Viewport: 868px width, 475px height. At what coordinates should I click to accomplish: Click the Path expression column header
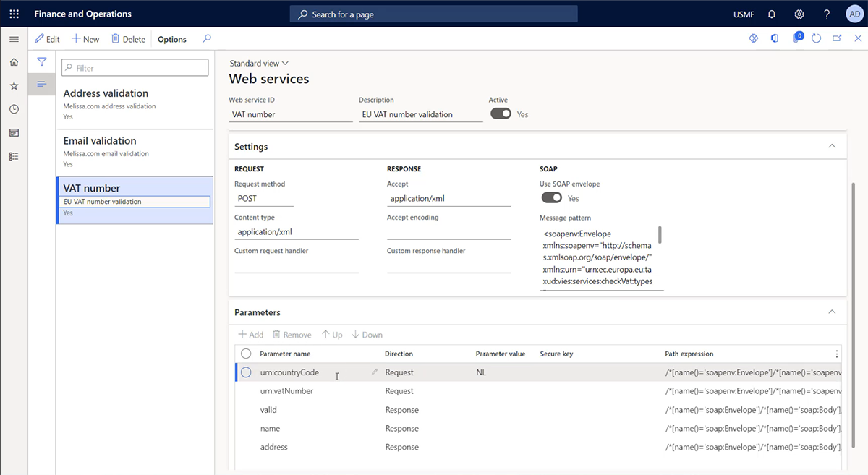(x=689, y=354)
